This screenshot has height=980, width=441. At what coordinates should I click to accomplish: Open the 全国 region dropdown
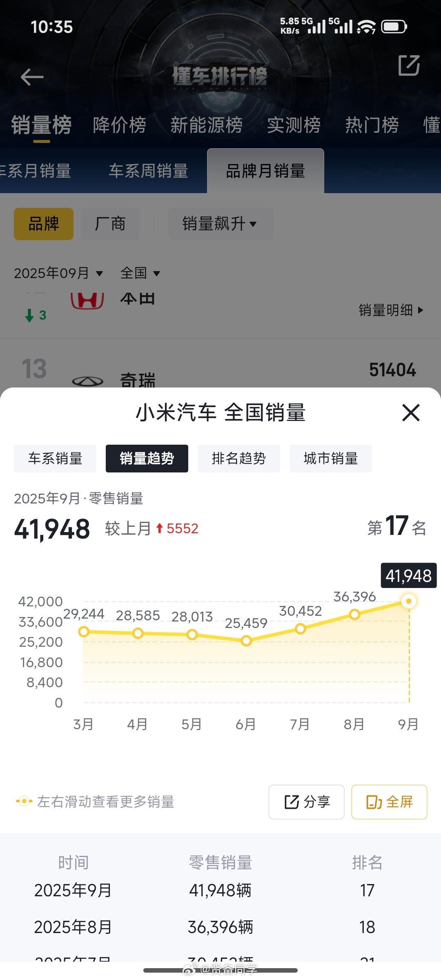coord(140,273)
